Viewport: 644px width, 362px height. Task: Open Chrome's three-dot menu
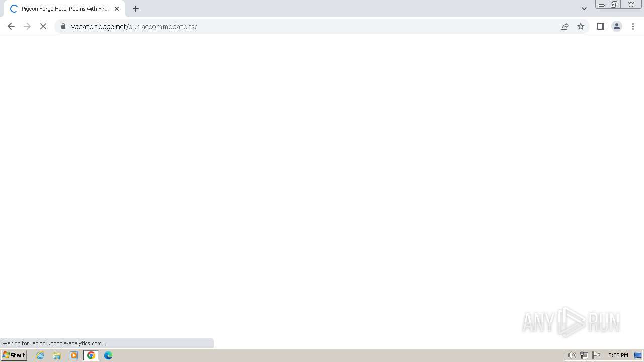pyautogui.click(x=633, y=26)
